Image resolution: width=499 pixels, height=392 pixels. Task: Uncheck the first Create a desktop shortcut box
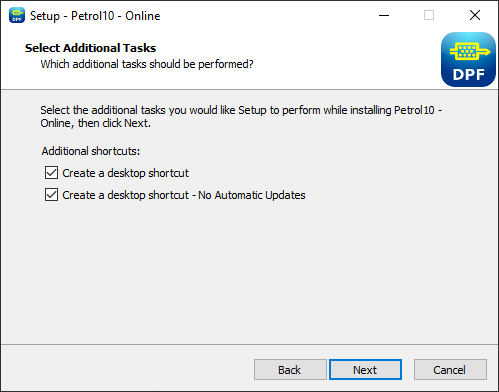pos(51,173)
